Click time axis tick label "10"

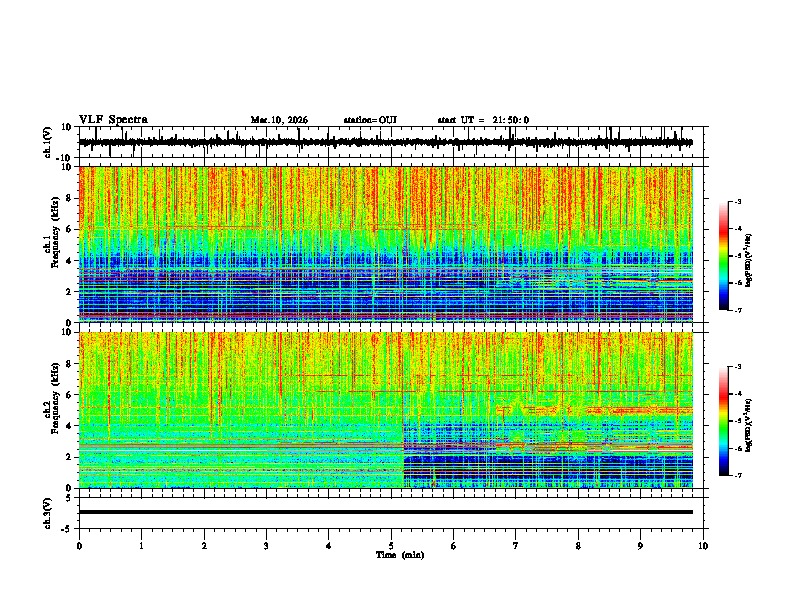(703, 546)
